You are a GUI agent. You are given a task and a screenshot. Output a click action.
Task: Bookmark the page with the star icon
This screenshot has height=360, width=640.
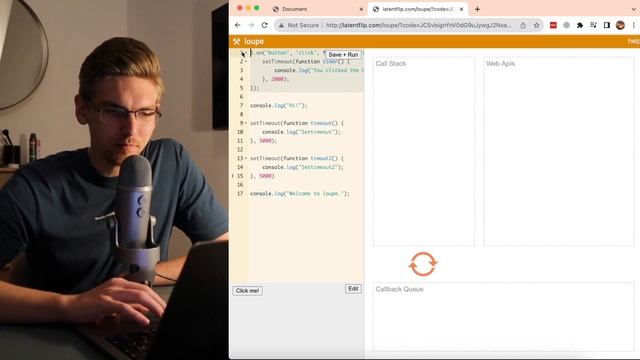(536, 25)
